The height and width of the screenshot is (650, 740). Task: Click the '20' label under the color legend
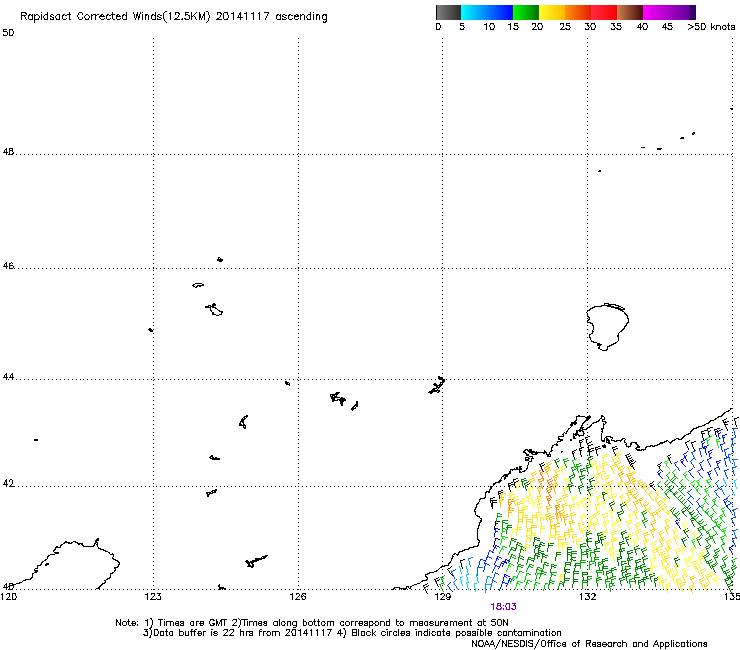[x=537, y=27]
